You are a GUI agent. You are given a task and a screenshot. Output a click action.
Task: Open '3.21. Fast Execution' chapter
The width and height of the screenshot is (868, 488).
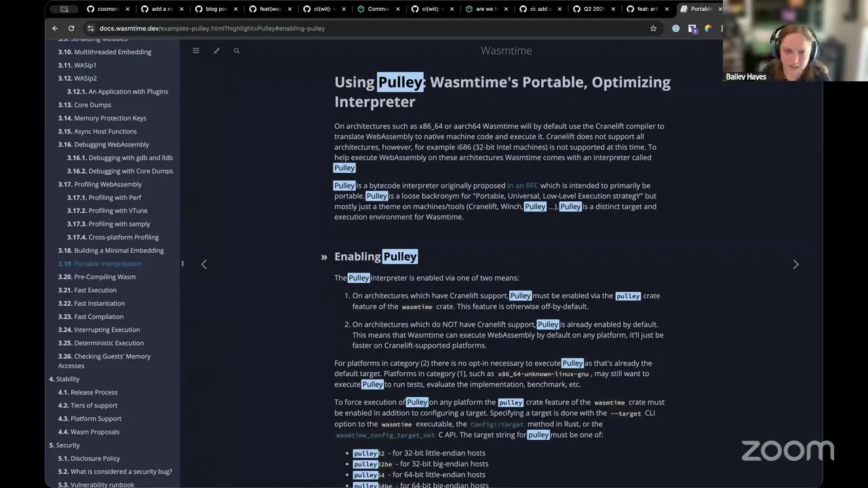87,290
